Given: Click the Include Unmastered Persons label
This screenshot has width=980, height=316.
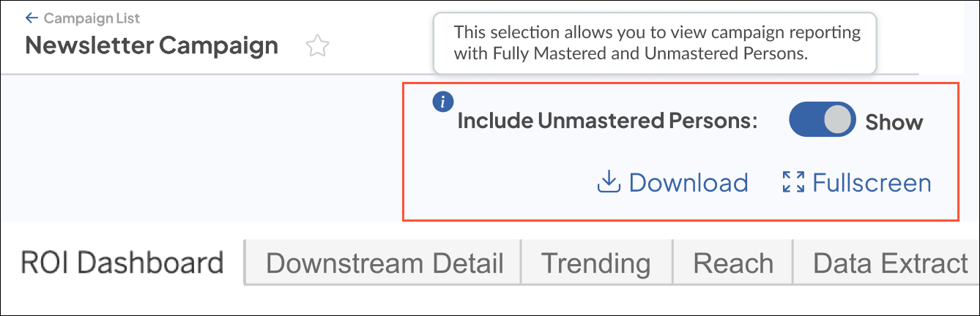Looking at the screenshot, I should pos(607,121).
